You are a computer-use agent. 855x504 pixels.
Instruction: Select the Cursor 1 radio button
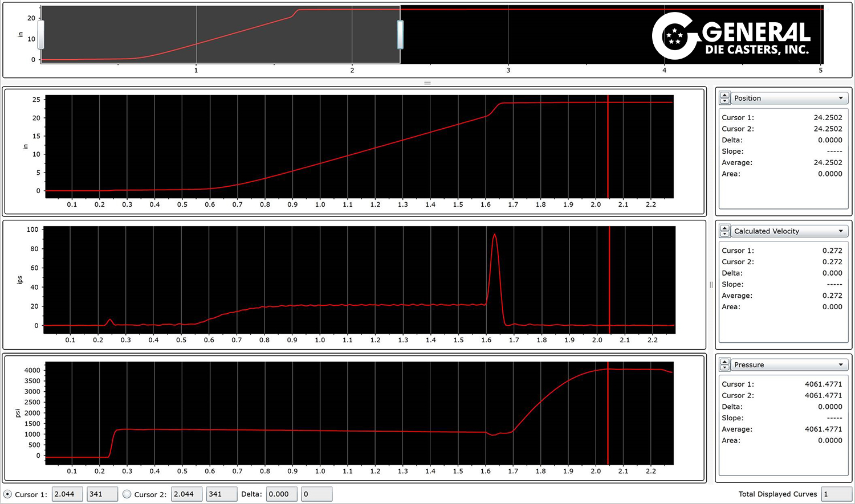(x=8, y=494)
